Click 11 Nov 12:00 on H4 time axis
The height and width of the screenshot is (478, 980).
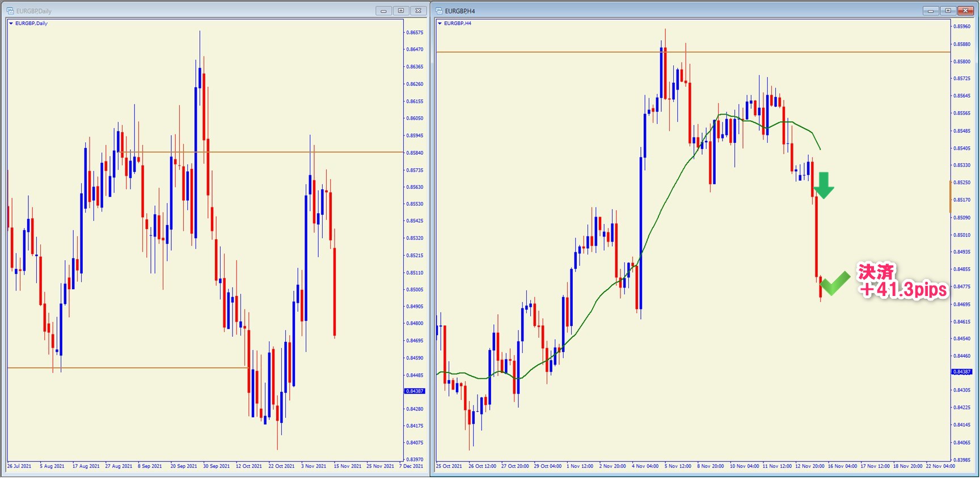tap(777, 467)
